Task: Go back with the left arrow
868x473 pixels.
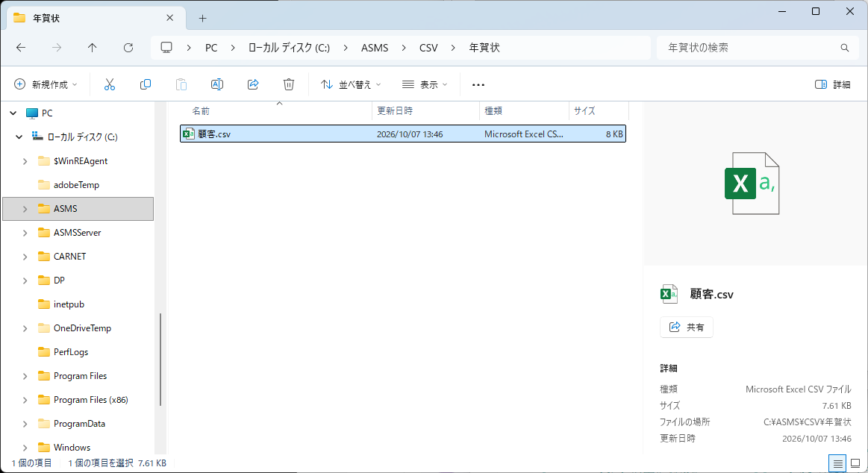Action: click(x=21, y=48)
